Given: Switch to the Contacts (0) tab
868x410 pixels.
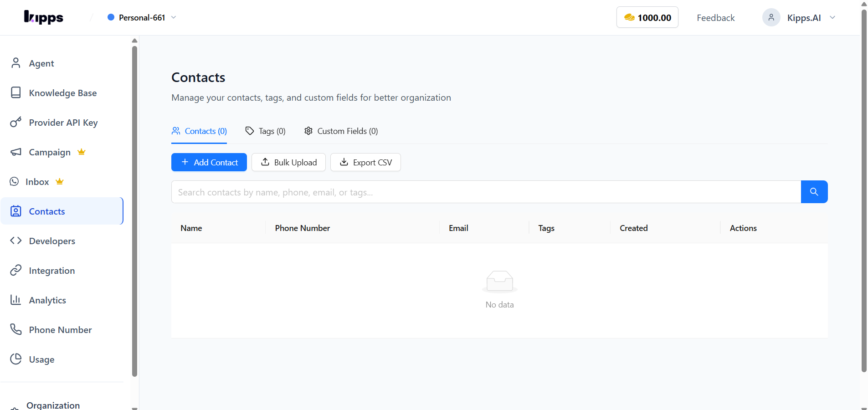Looking at the screenshot, I should click(x=199, y=131).
